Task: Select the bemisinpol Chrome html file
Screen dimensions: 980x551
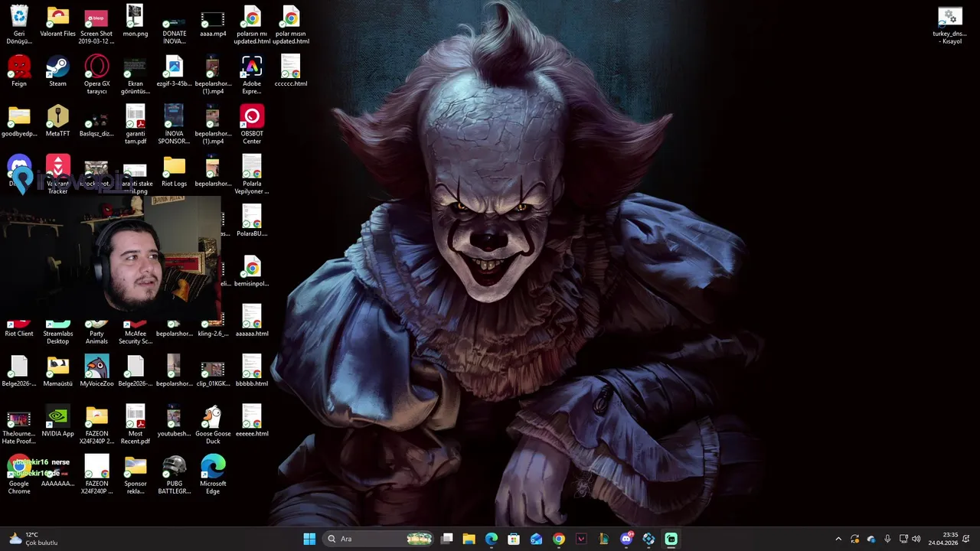Action: [252, 271]
